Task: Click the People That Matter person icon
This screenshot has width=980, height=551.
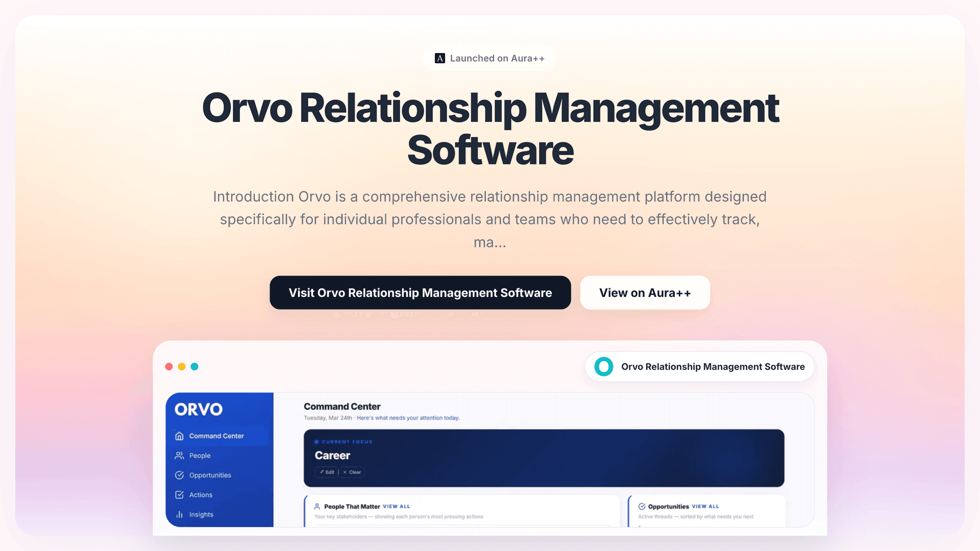Action: point(317,507)
